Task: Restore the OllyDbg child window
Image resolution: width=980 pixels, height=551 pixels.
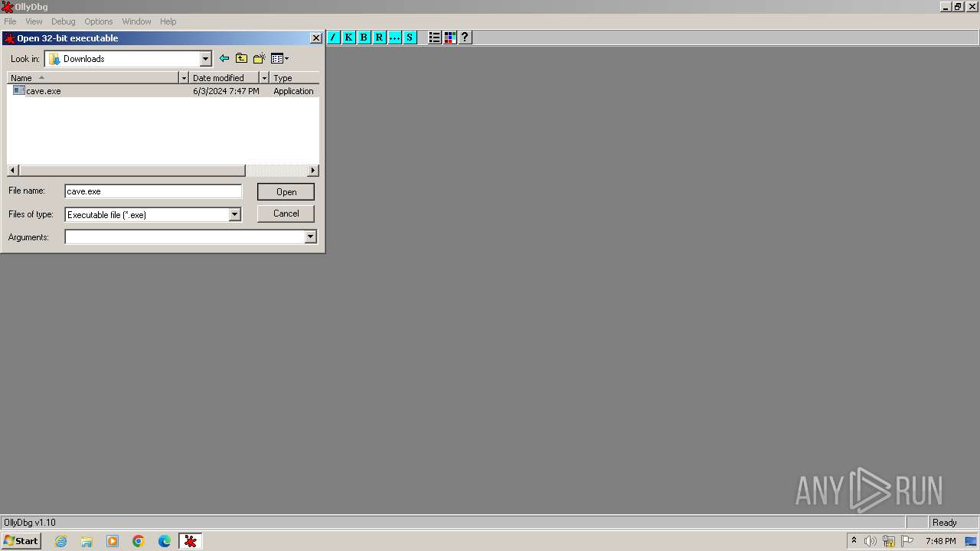Action: tap(958, 7)
